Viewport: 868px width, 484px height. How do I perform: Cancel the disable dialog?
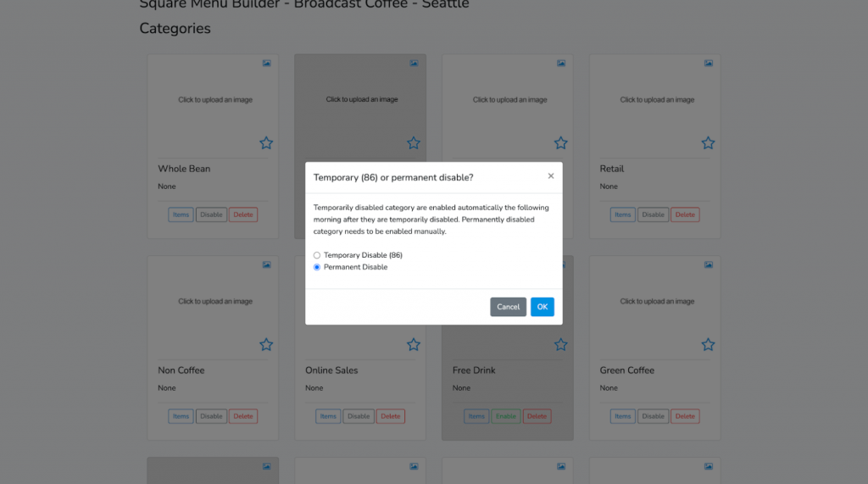click(x=508, y=307)
